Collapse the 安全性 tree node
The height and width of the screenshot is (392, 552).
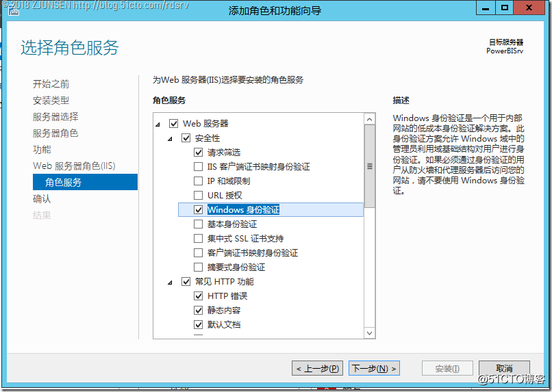click(x=170, y=138)
